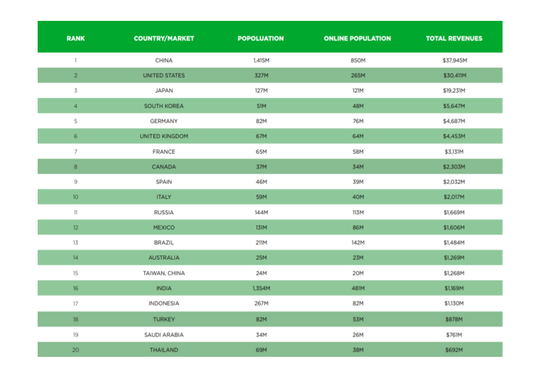This screenshot has height=377, width=550.
Task: Select the COUNTRY/MARKET column header
Action: [164, 38]
